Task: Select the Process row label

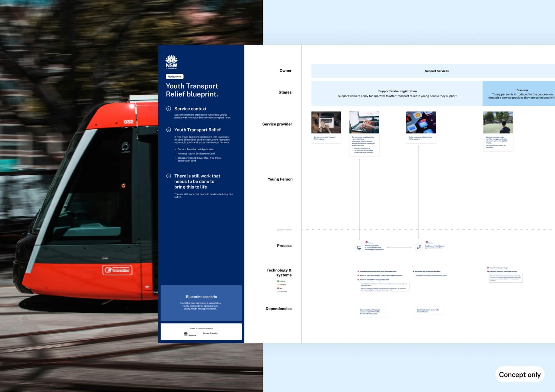Action: [x=284, y=246]
